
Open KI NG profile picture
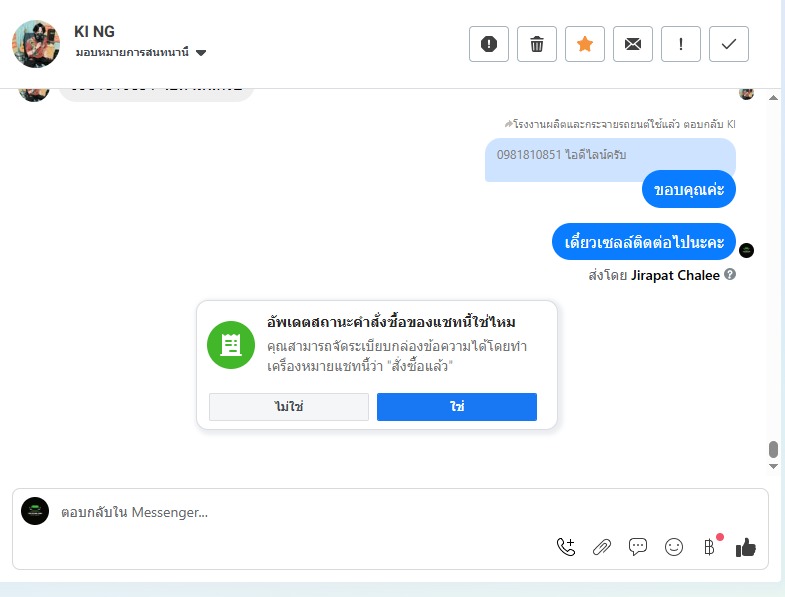[36, 44]
